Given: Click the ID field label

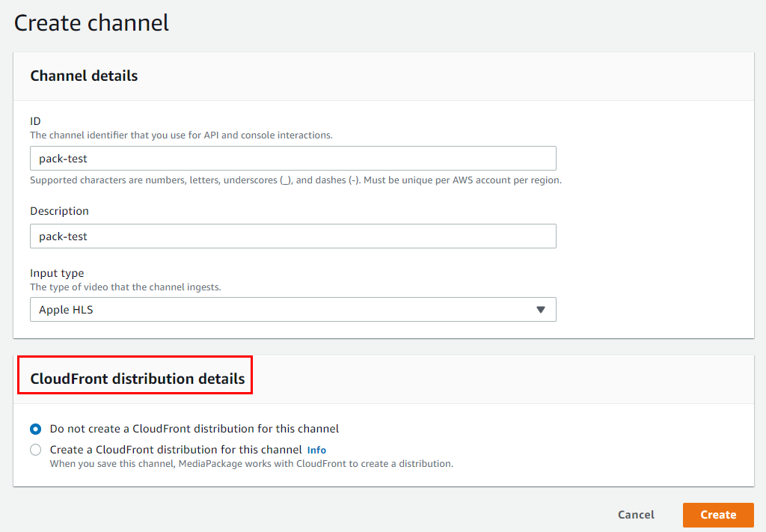Looking at the screenshot, I should coord(35,120).
